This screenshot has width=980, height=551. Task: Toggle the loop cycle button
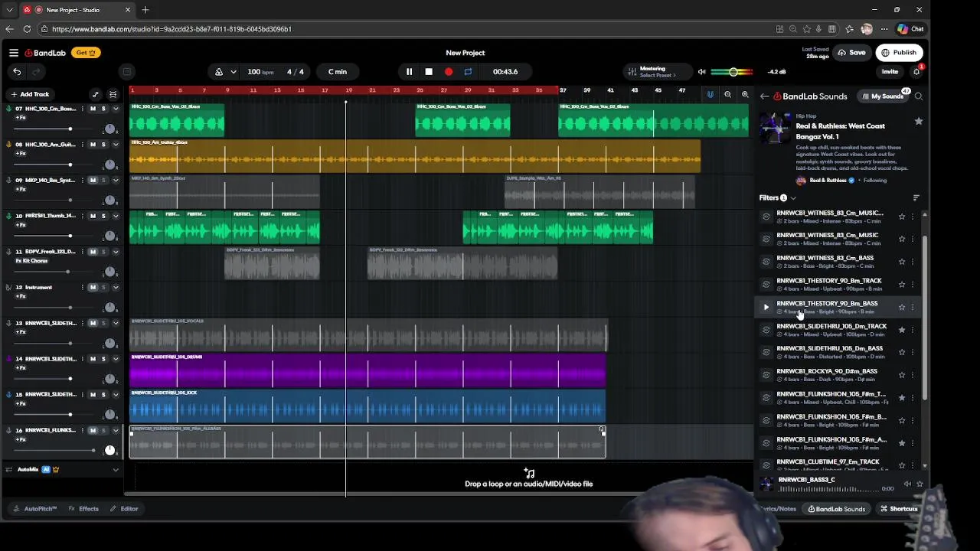468,72
